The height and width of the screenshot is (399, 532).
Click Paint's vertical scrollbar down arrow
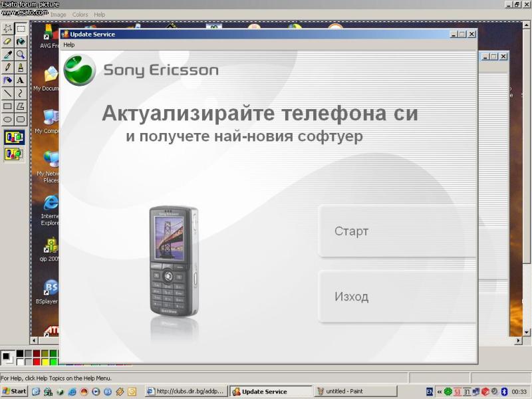point(526,332)
